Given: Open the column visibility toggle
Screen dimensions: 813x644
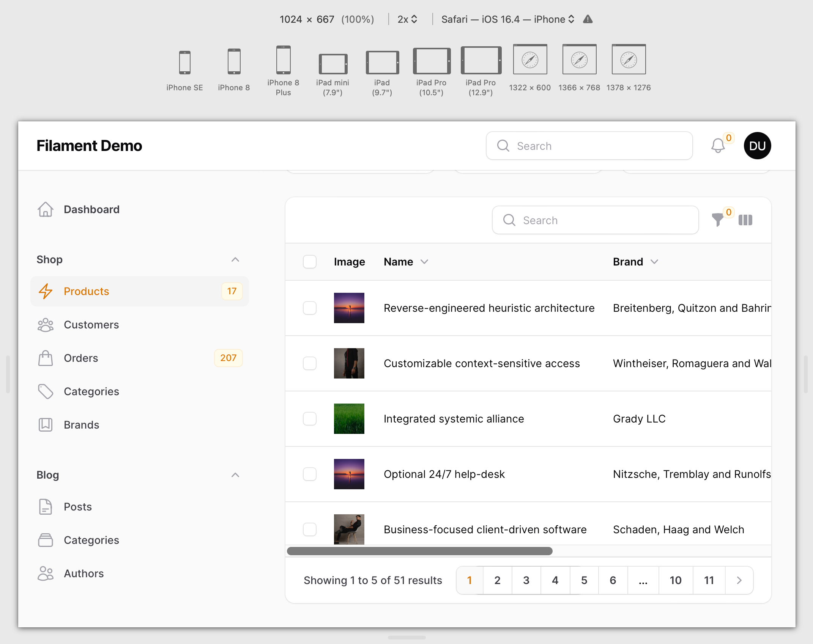Looking at the screenshot, I should 745,220.
